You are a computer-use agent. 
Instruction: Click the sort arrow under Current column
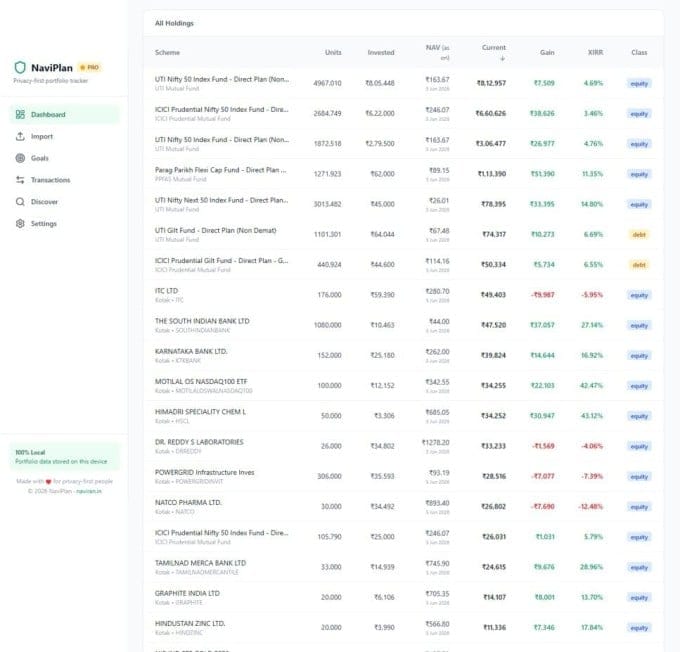[503, 58]
